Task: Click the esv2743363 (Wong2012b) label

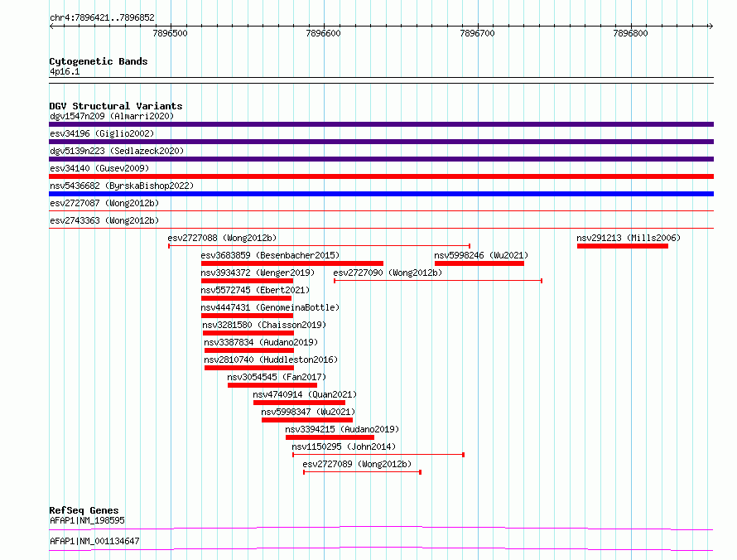Action: [104, 220]
